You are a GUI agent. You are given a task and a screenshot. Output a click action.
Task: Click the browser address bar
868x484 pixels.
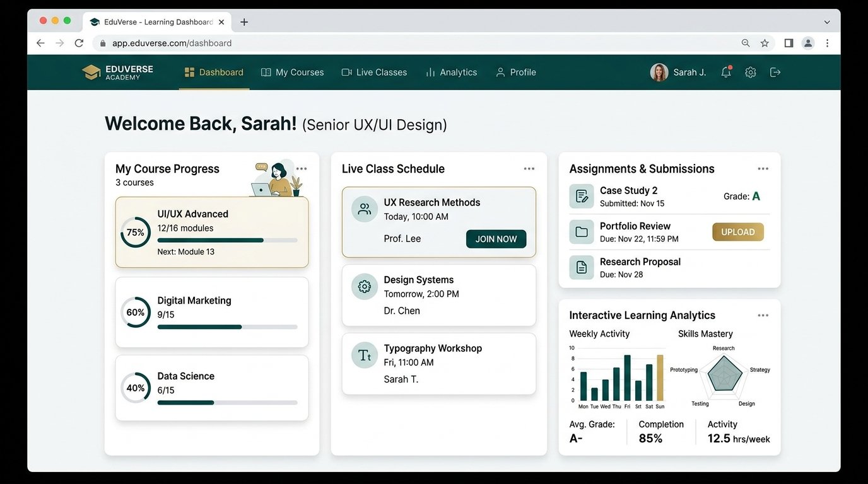click(x=416, y=43)
